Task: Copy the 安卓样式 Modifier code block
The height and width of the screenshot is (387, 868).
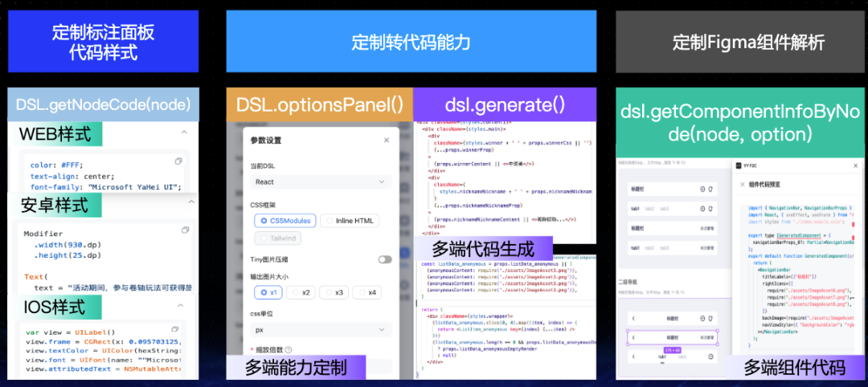Action: [x=186, y=230]
